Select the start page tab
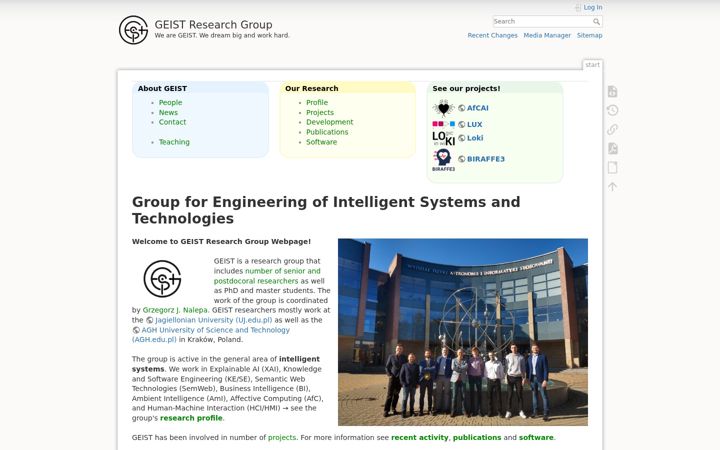The height and width of the screenshot is (450, 720). (592, 65)
